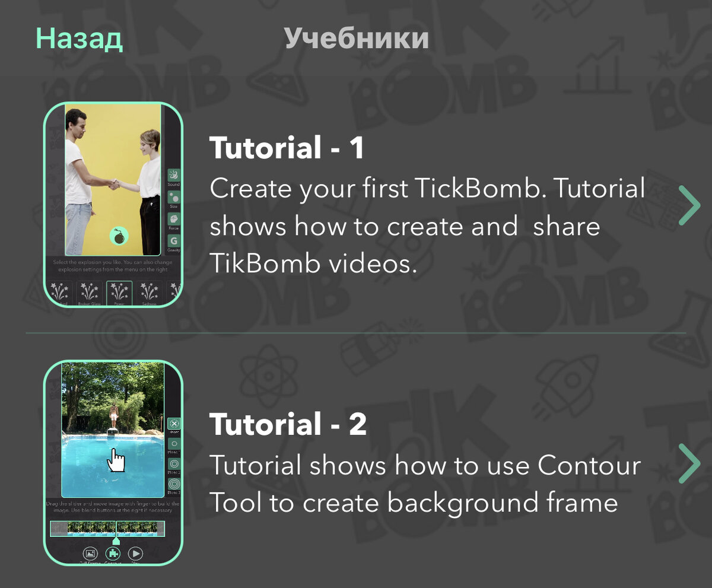
Task: Tap the Play button in second tutorial preview
Action: click(135, 554)
